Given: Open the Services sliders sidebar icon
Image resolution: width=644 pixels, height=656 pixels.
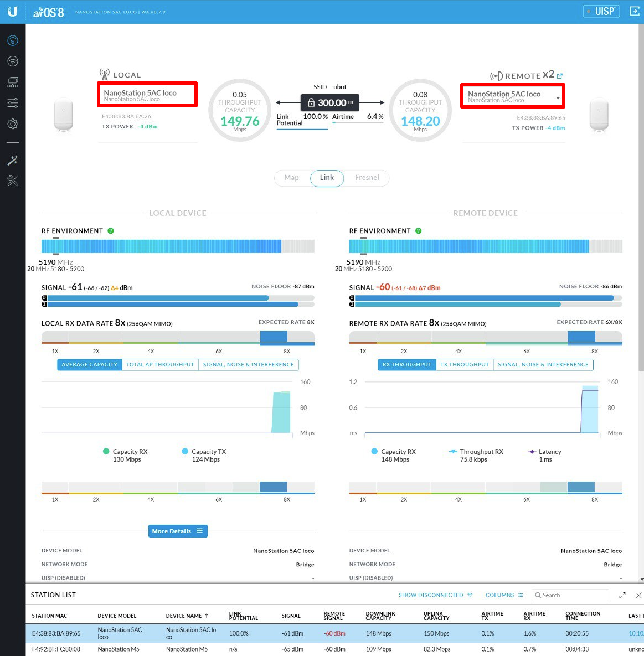Looking at the screenshot, I should pyautogui.click(x=13, y=103).
